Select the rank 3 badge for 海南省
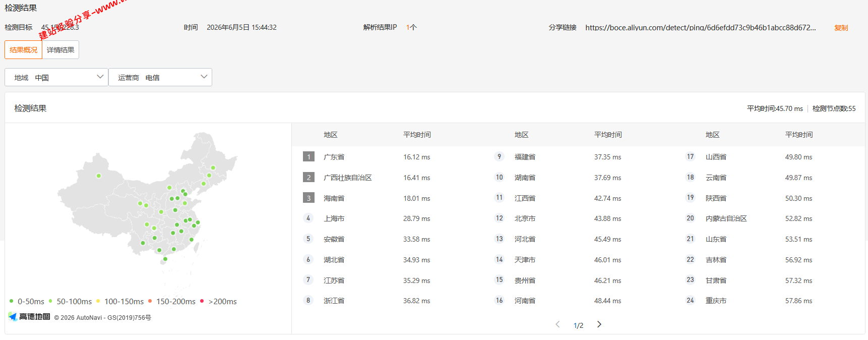Viewport: 868px width, 340px height. click(x=308, y=198)
